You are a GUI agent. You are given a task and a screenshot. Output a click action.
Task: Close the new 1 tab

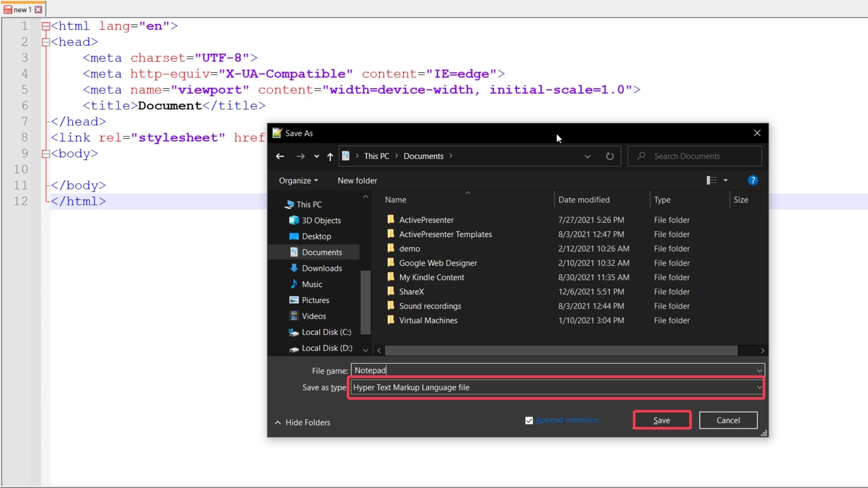point(38,10)
